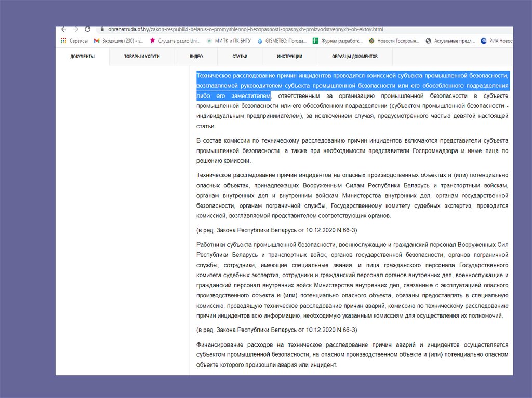Click the paragraph starting 'В состав комиссии по техническому'
Screen dimensions: 532x398
point(352,150)
